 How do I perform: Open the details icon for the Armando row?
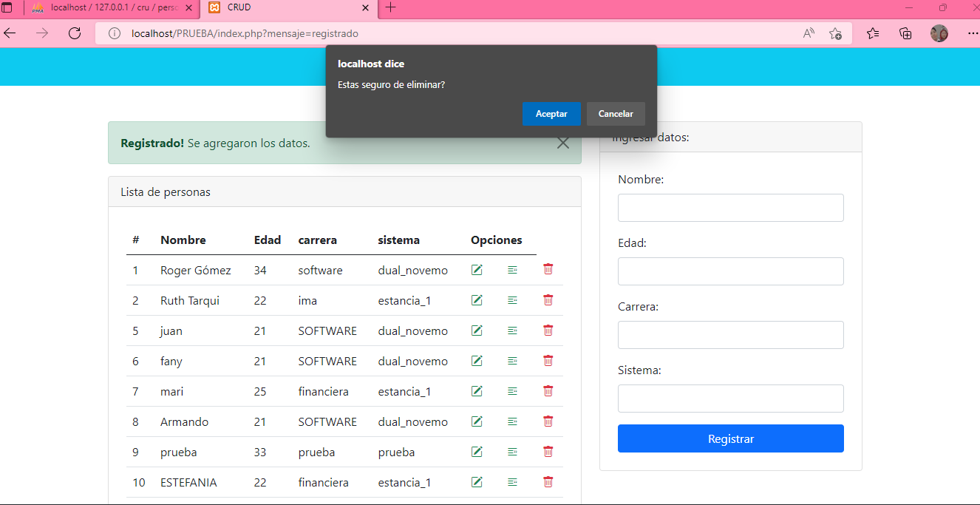pyautogui.click(x=512, y=421)
